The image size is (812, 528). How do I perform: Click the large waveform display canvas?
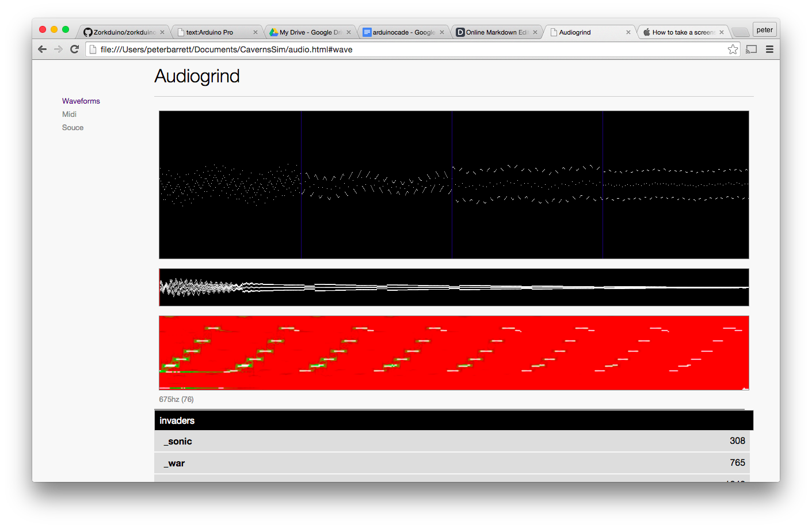(454, 185)
